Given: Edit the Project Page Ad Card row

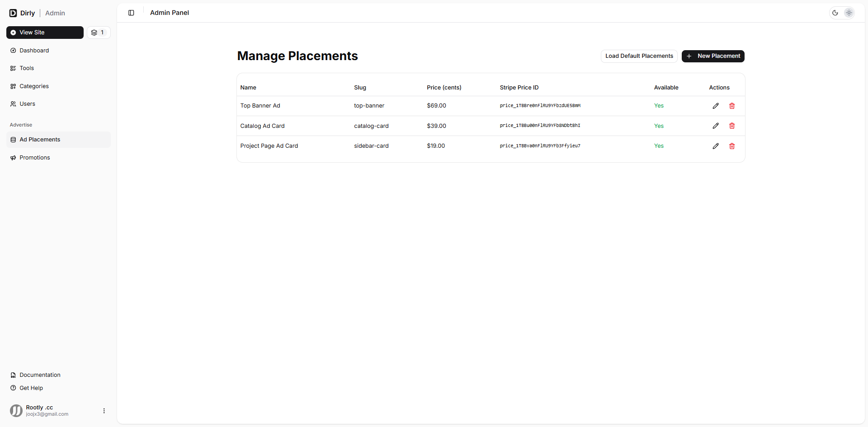Looking at the screenshot, I should point(715,146).
